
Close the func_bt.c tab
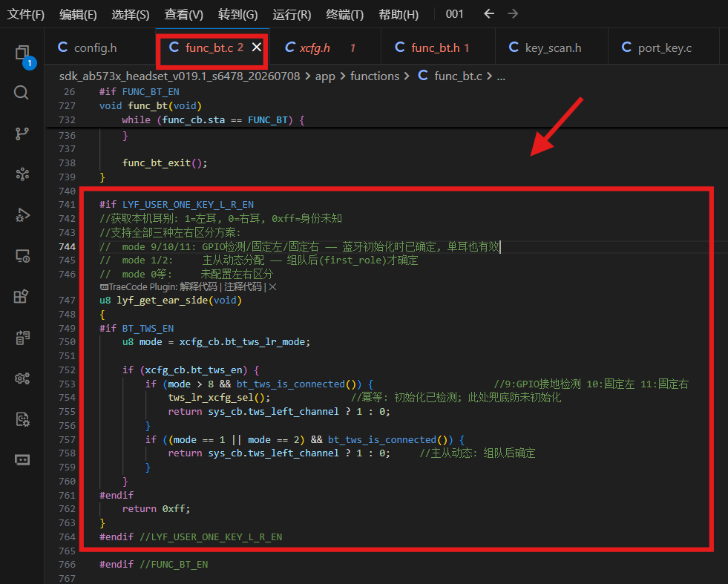tap(257, 47)
